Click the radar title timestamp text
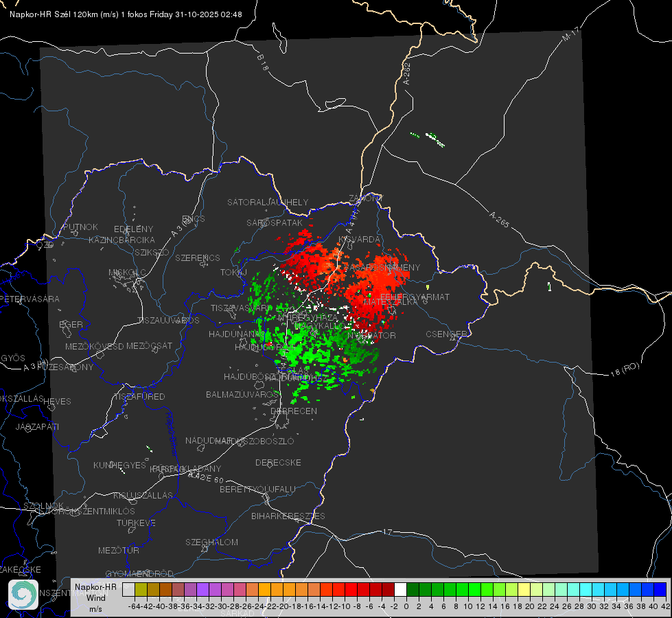Viewport: 672px width, 618px height. pos(126,14)
